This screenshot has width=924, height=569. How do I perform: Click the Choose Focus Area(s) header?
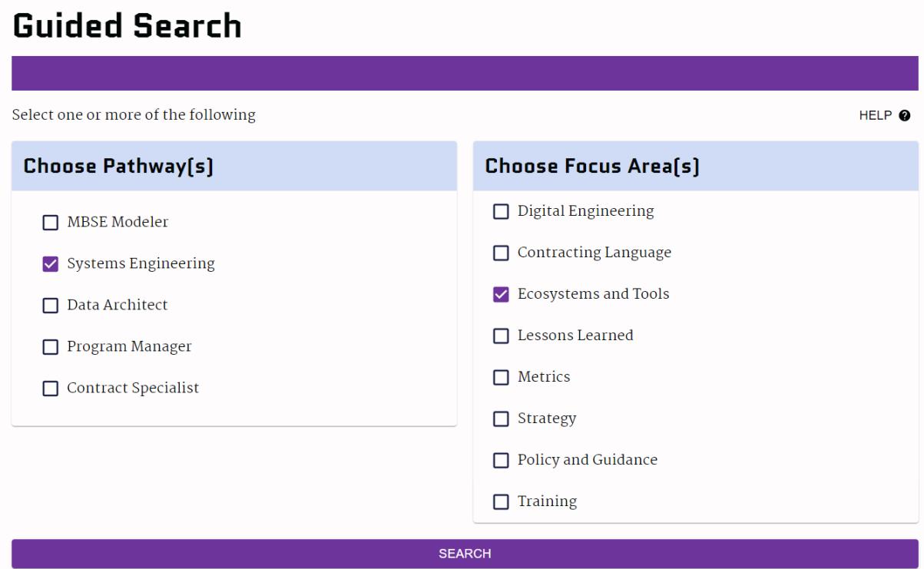[591, 166]
